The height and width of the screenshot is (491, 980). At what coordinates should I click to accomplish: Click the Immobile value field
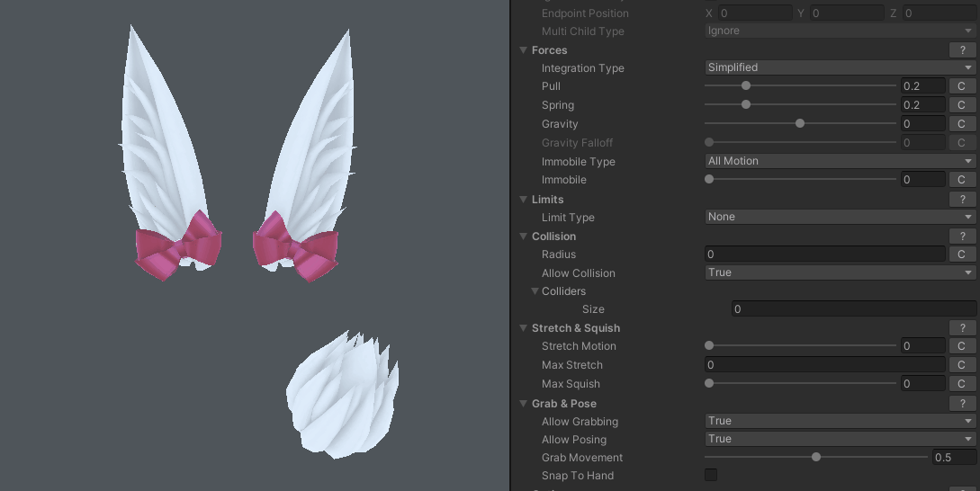[922, 179]
